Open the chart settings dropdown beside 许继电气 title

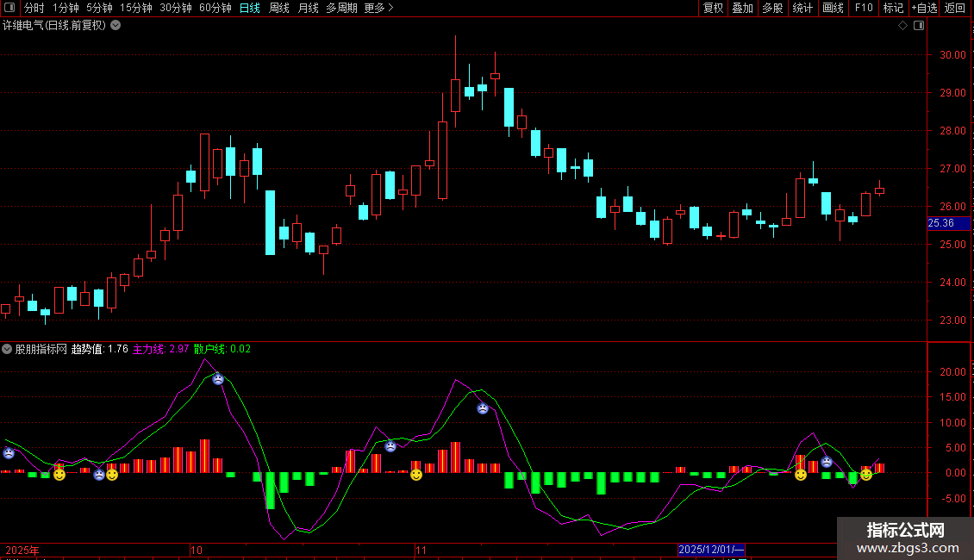[x=116, y=26]
